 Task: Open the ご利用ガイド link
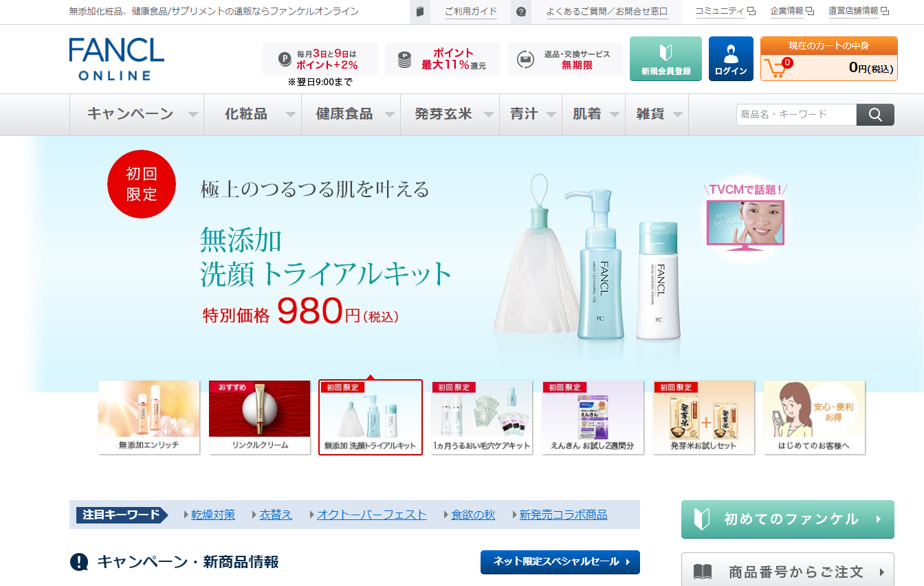click(471, 12)
